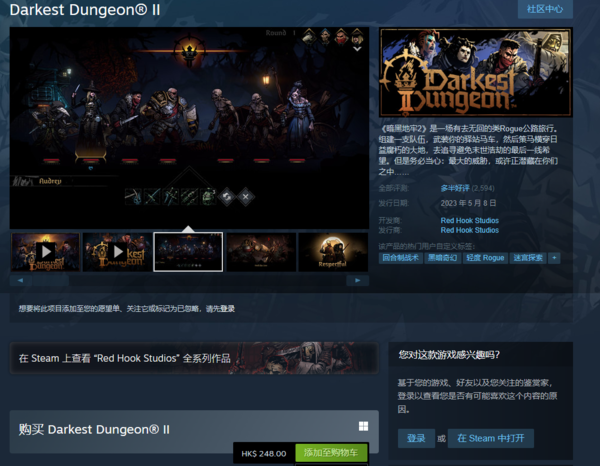Select the 回合制战术 tag
The height and width of the screenshot is (466, 600).
pos(400,258)
